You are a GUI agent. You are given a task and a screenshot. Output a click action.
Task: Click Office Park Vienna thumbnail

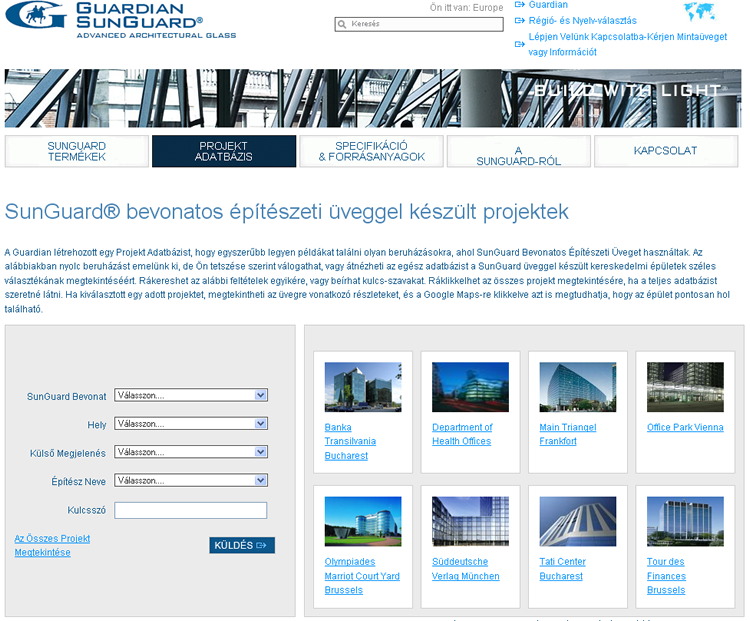coord(685,387)
